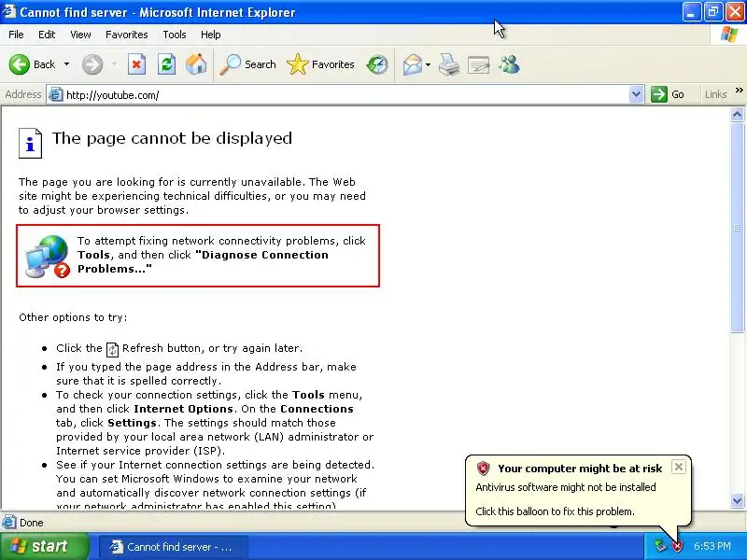Image resolution: width=747 pixels, height=560 pixels.
Task: Click the page scrollbar down arrow
Action: pyautogui.click(x=737, y=500)
